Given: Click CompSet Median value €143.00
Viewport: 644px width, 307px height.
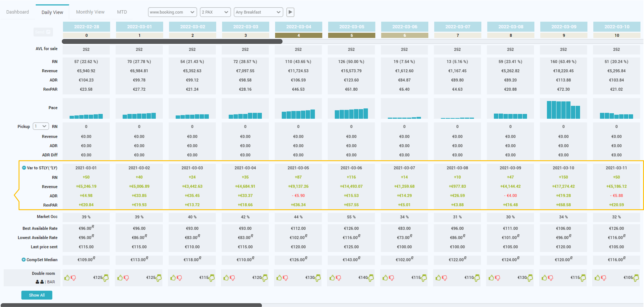Looking at the screenshot, I should 351,259.
